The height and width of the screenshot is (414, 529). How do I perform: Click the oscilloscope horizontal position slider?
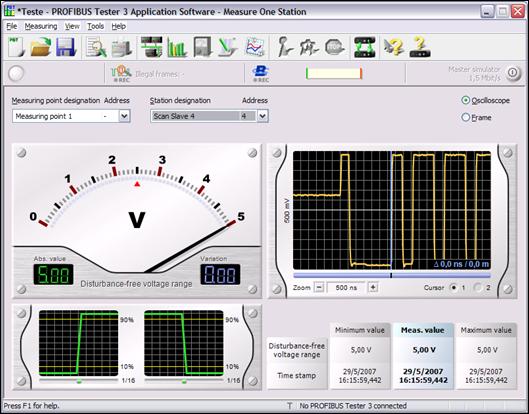tap(392, 276)
